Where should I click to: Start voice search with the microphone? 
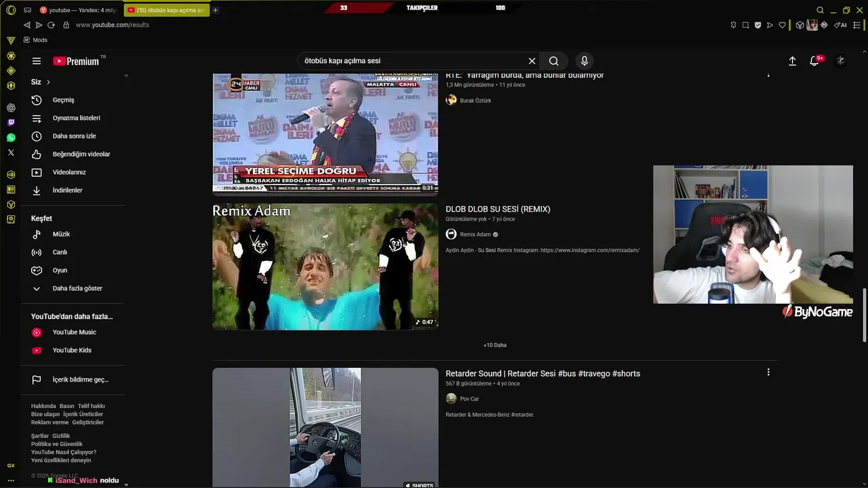click(585, 61)
